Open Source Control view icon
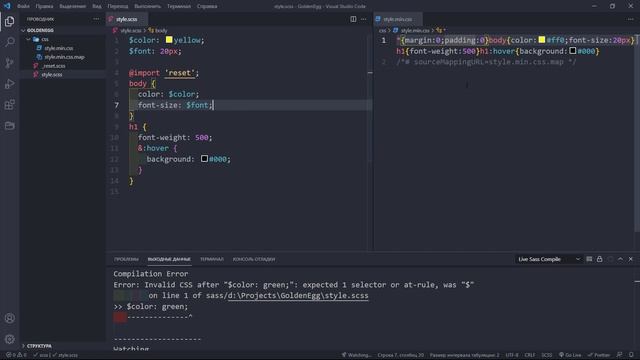This screenshot has width=640, height=360. [x=9, y=63]
